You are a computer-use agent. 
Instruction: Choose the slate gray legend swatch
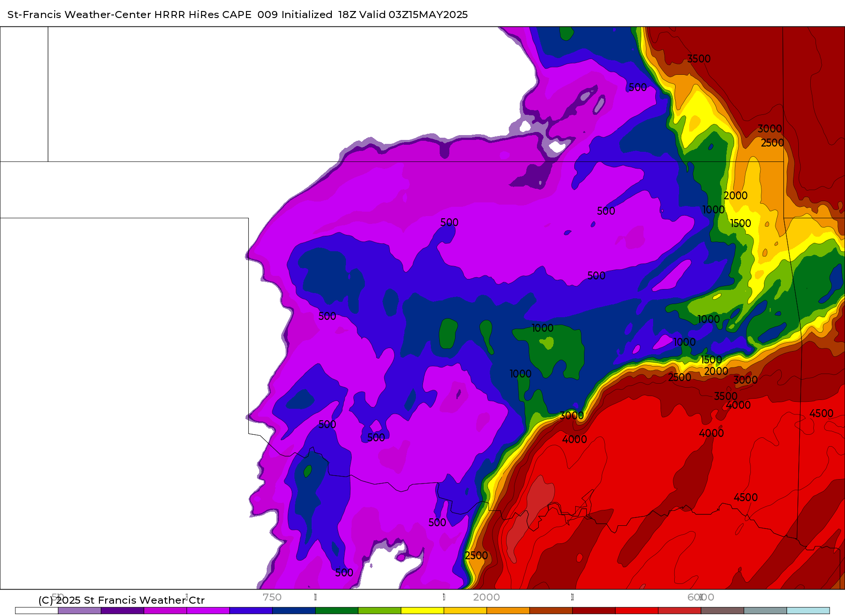pyautogui.click(x=765, y=610)
